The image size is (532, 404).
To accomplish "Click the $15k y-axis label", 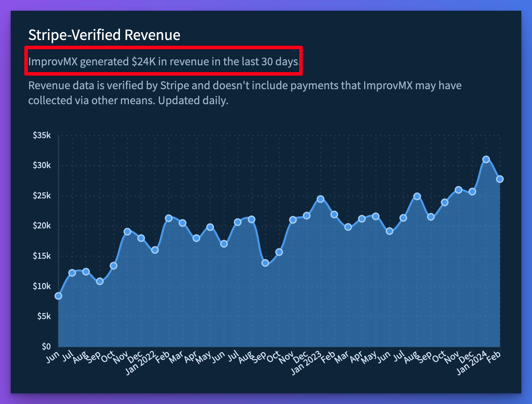I will click(x=42, y=256).
